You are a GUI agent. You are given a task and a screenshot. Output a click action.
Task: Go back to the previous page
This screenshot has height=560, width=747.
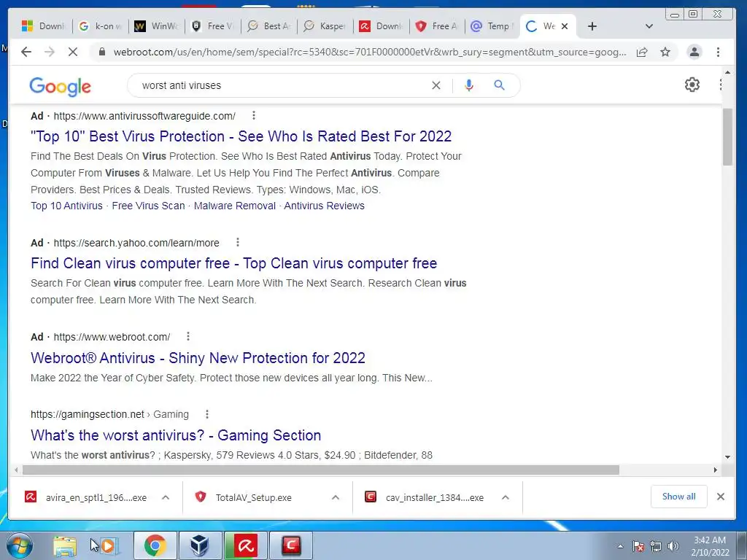click(26, 52)
